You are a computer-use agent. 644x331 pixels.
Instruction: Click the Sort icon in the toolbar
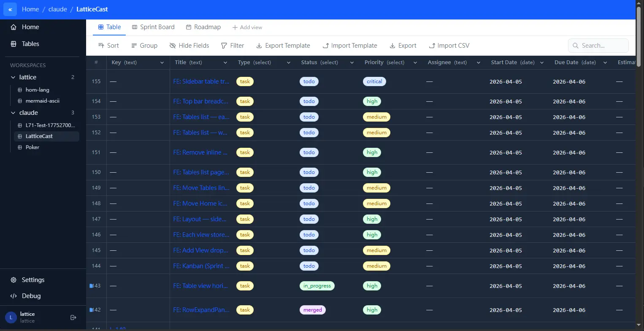tap(101, 46)
